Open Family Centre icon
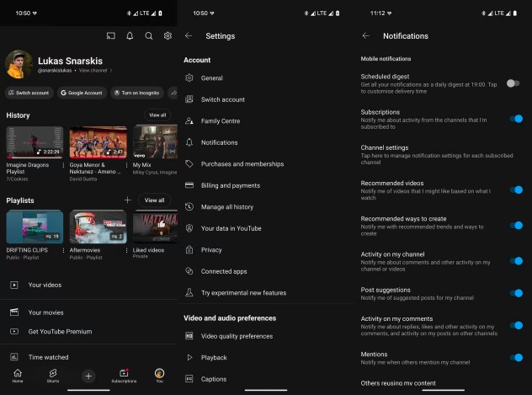Image resolution: width=532 pixels, height=395 pixels. (189, 120)
